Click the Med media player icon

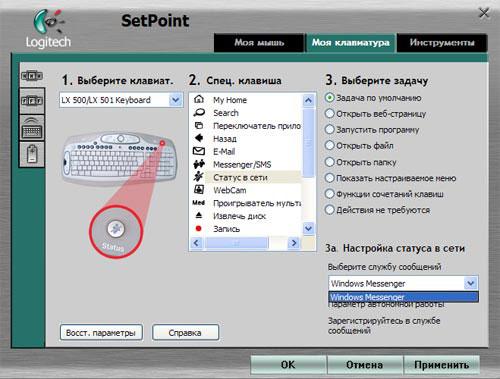pos(199,202)
